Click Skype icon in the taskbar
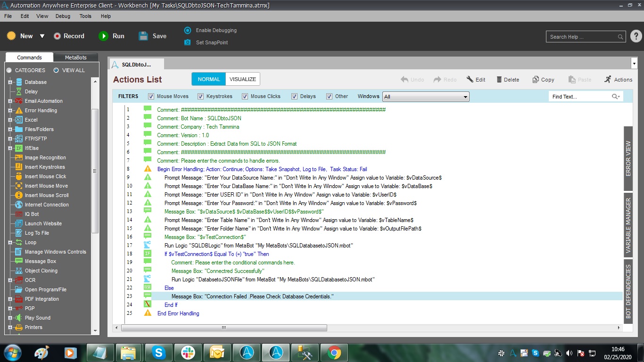Screen dimensions: 644x362 coord(158,352)
